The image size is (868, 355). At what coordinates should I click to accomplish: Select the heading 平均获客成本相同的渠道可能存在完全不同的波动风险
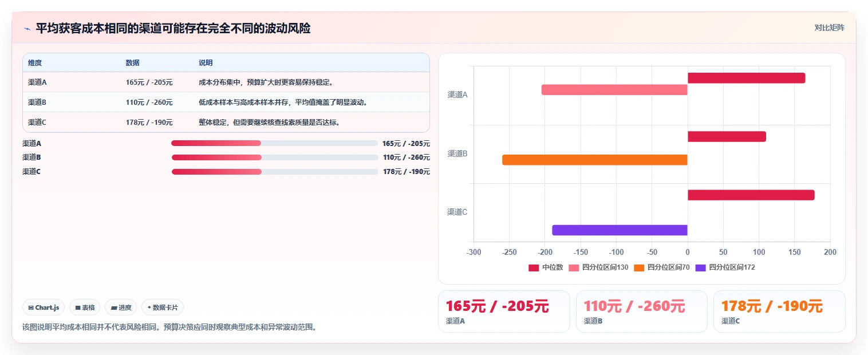click(173, 28)
